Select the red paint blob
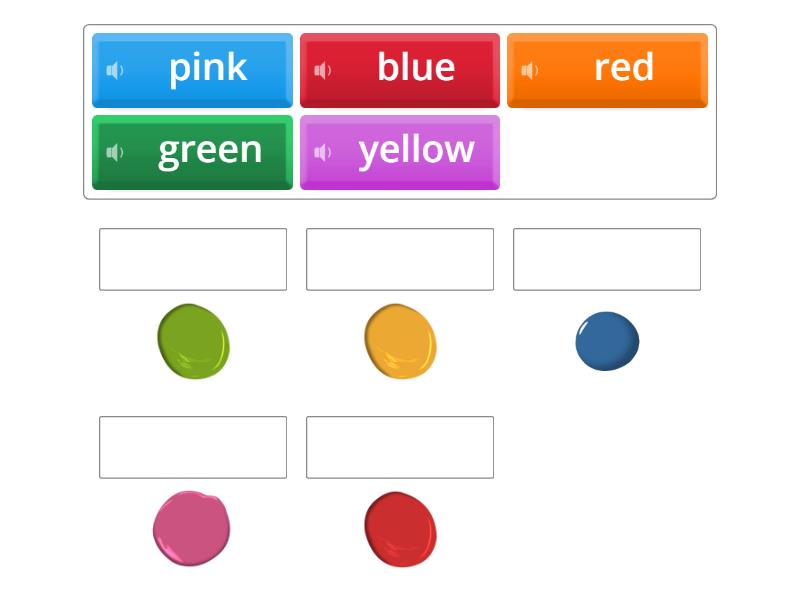800x600 pixels. click(x=400, y=528)
